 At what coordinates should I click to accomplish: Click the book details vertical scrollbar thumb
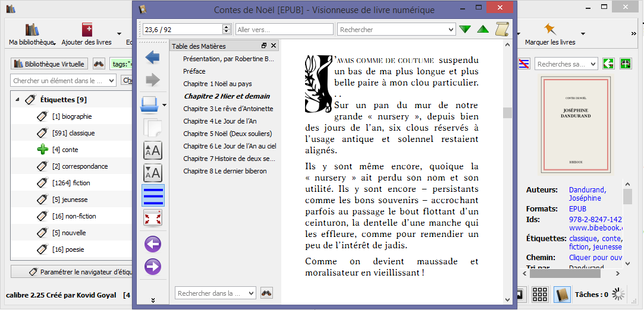click(627, 196)
